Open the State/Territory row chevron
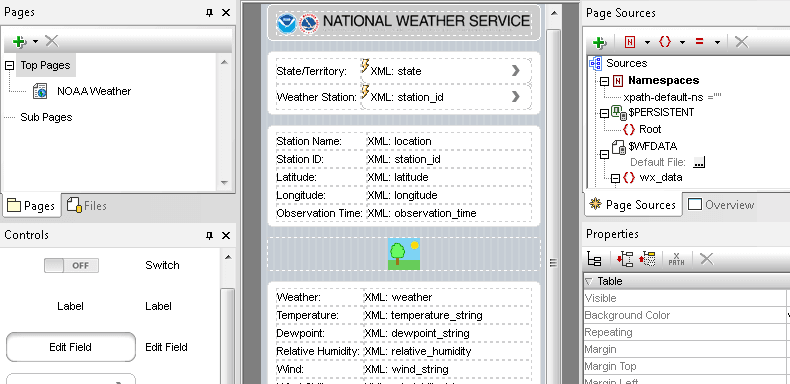 (x=515, y=71)
